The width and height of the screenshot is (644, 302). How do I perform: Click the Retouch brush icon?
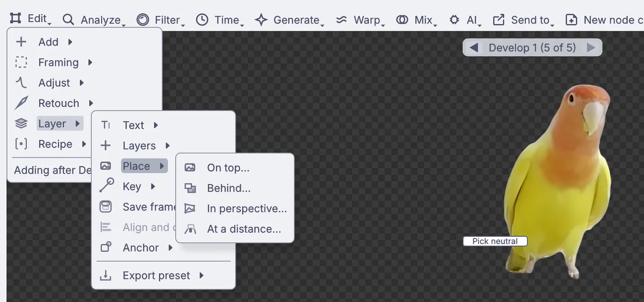coord(21,103)
